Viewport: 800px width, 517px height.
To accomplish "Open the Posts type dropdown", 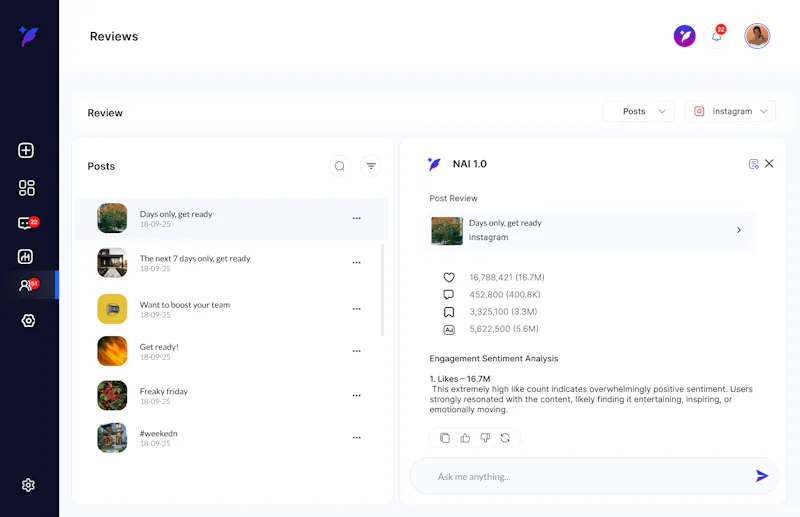I will click(639, 111).
